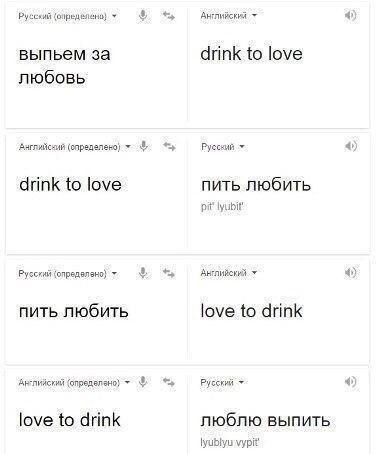
Task: Swap languages in the second translation panel
Action: pos(169,146)
